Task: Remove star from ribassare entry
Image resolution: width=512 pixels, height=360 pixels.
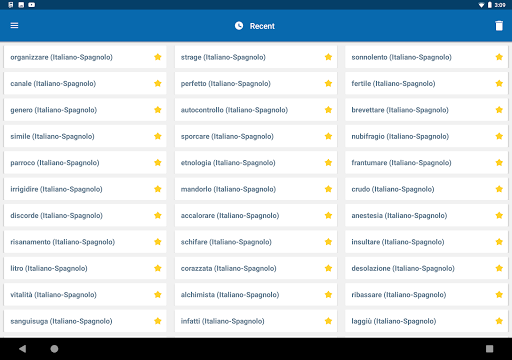Action: point(499,294)
